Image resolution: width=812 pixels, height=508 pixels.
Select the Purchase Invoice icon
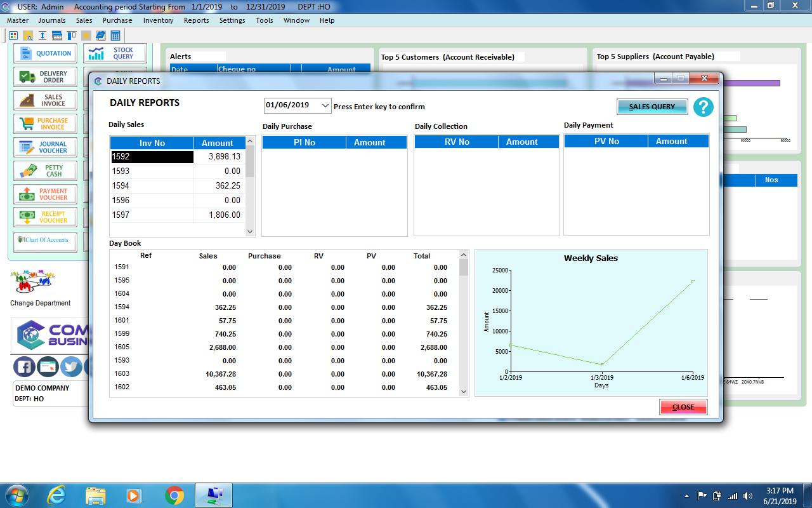[x=44, y=123]
